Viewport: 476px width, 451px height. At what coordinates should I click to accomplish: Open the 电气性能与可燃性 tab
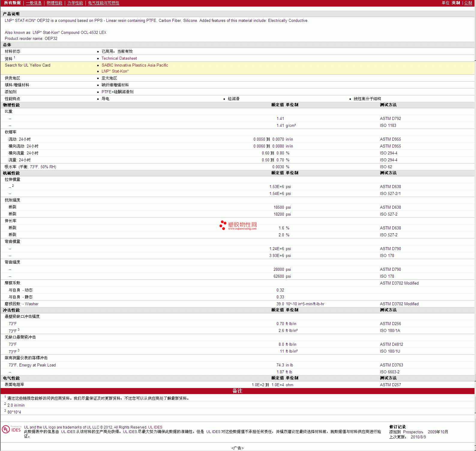[104, 3]
